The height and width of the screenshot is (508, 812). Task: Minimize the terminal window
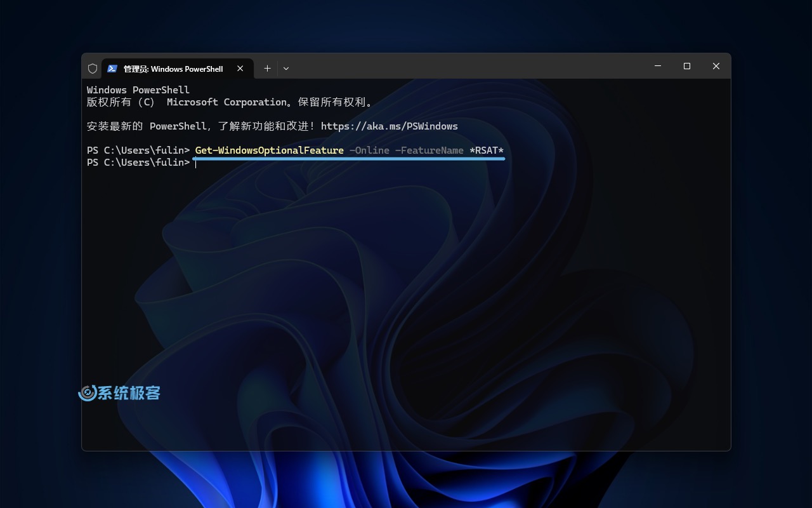tap(658, 66)
